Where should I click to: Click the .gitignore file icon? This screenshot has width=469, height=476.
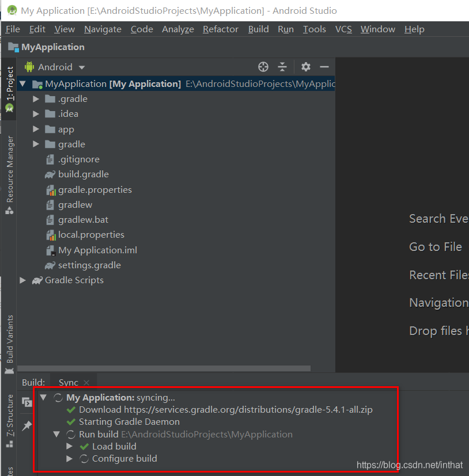coord(50,159)
